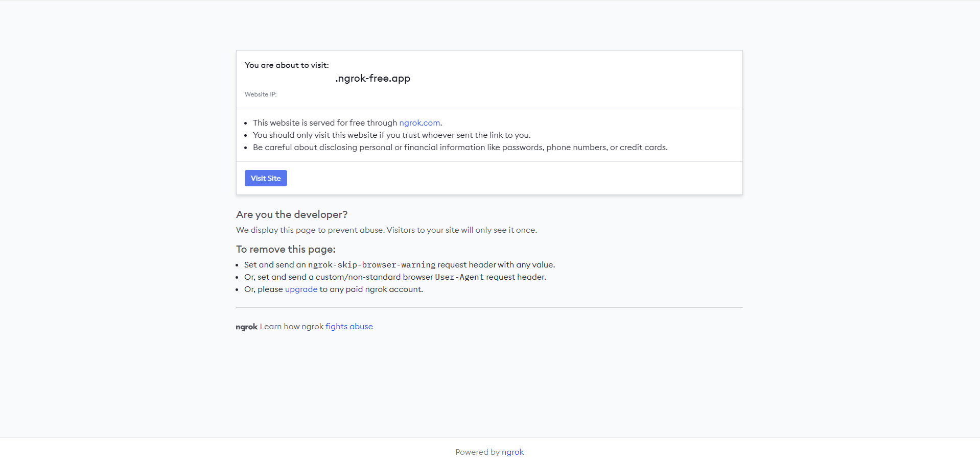Follow the upgrade link
The height and width of the screenshot is (465, 980).
301,289
